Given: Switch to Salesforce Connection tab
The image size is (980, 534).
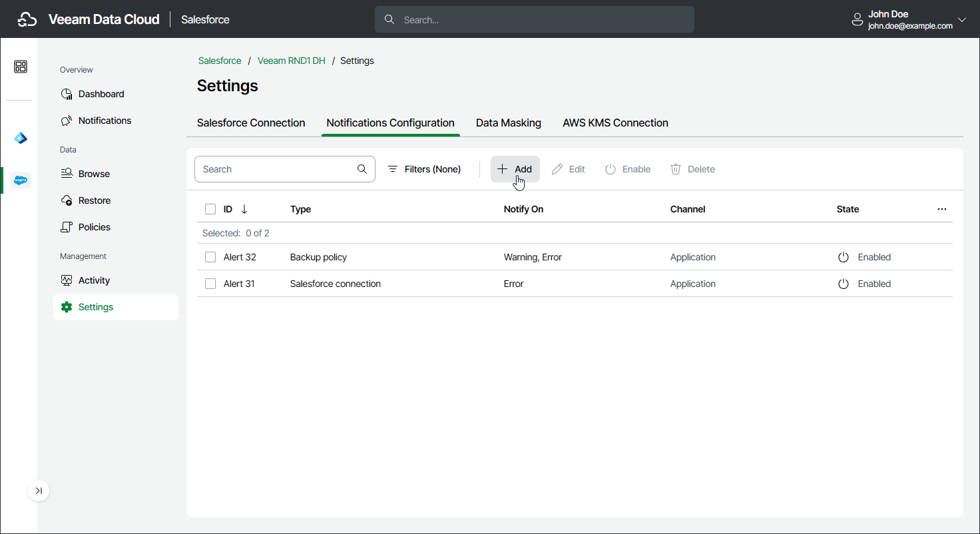Looking at the screenshot, I should (x=251, y=123).
